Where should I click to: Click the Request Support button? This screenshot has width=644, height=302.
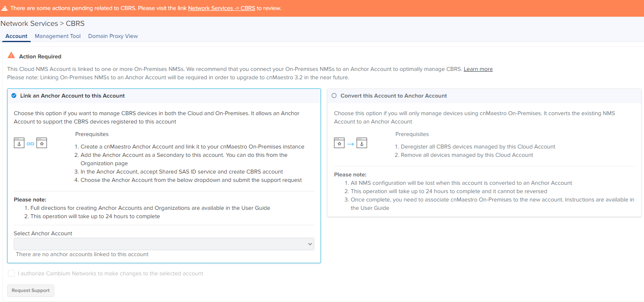(x=30, y=291)
